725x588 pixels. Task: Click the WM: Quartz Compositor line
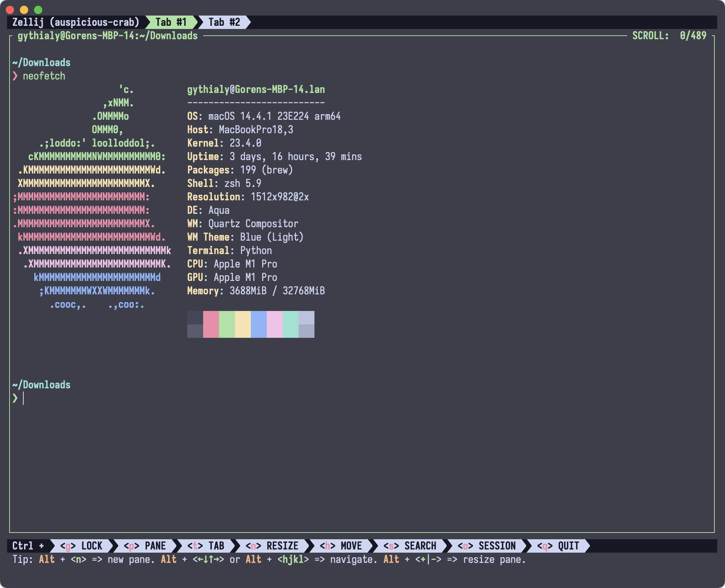[x=242, y=224]
